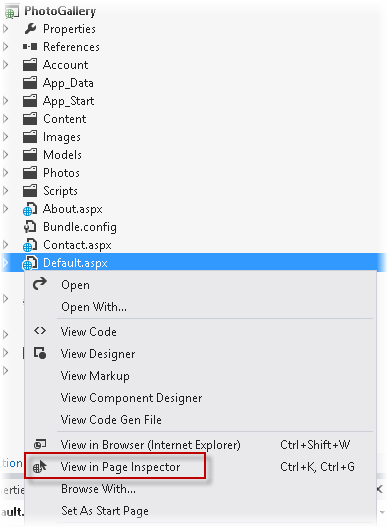Select the Scripts folder label
Image resolution: width=388 pixels, height=528 pixels.
[x=61, y=191]
